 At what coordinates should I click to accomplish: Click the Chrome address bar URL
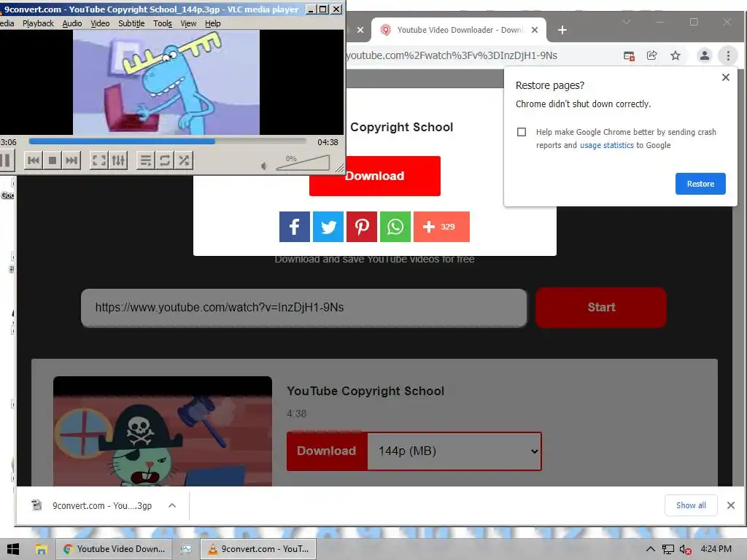coord(452,55)
